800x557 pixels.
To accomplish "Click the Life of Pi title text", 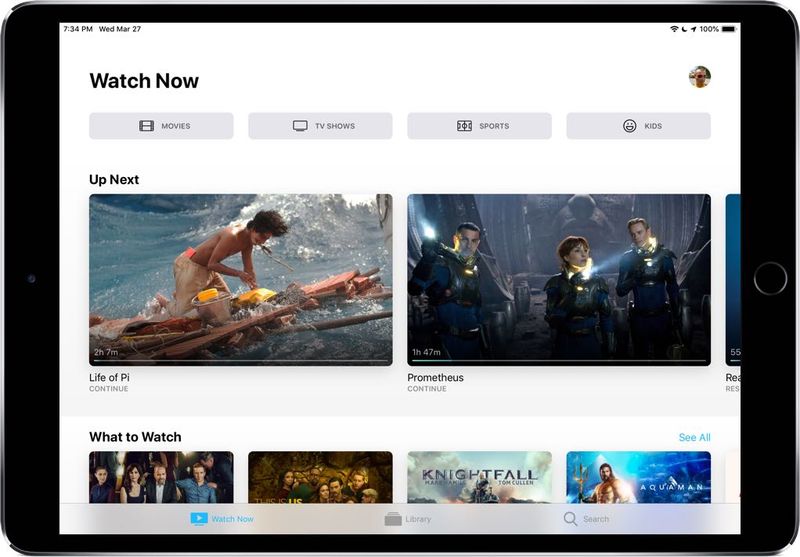I will click(x=109, y=377).
